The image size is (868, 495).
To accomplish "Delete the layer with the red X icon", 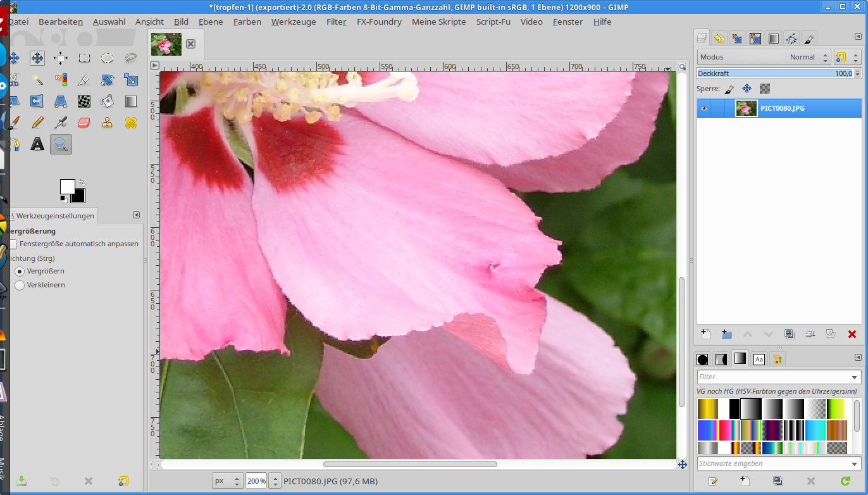I will 852,334.
